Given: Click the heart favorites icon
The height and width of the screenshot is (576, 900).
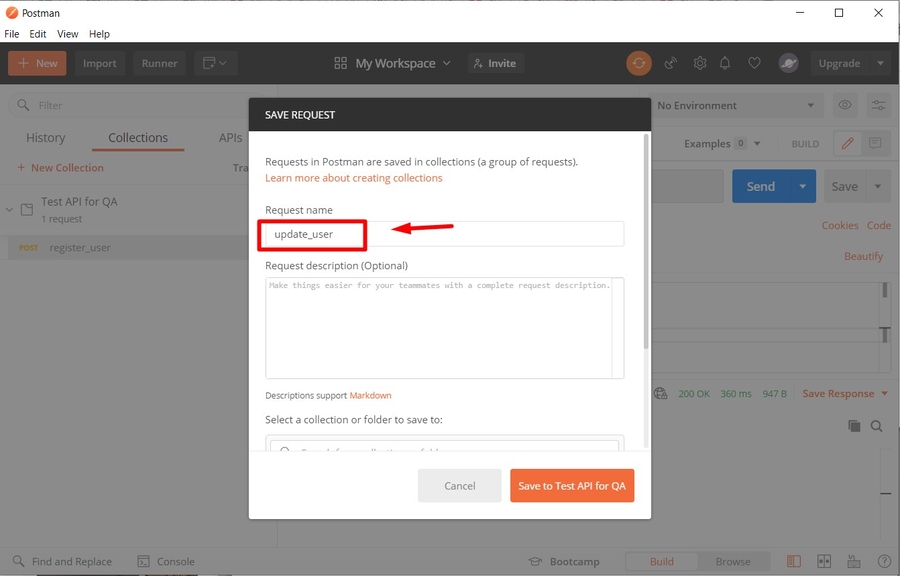Looking at the screenshot, I should [x=753, y=63].
